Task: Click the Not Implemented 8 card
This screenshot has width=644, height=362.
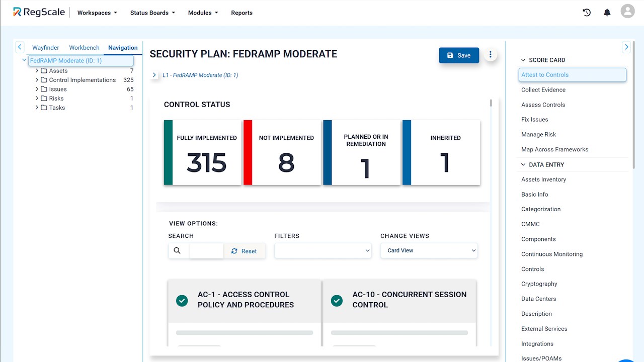Action: (282, 152)
